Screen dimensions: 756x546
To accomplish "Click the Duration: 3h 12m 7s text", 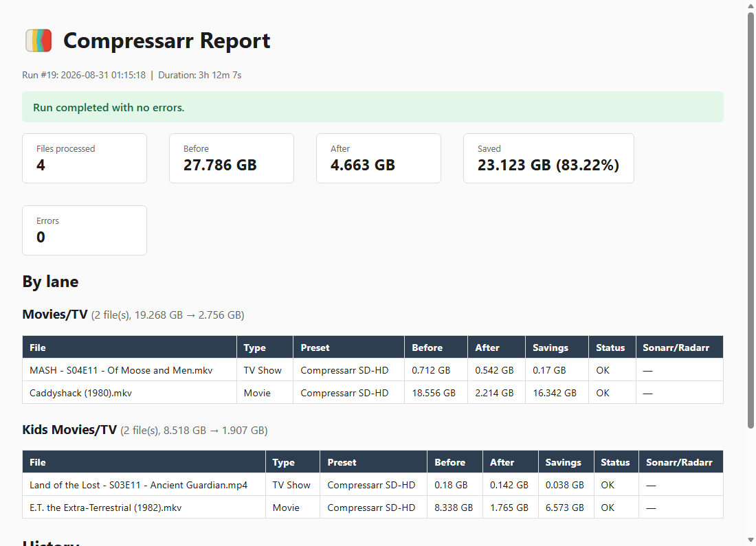I will coord(199,75).
